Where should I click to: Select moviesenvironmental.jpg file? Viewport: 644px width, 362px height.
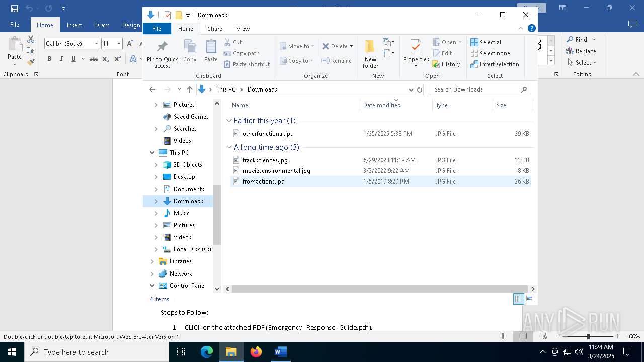[x=380, y=171]
